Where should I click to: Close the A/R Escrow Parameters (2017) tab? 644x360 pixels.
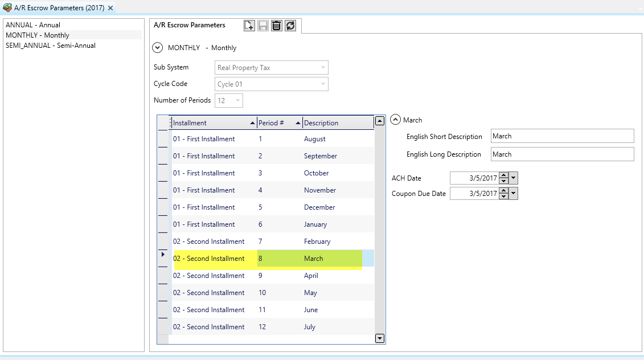[x=110, y=8]
